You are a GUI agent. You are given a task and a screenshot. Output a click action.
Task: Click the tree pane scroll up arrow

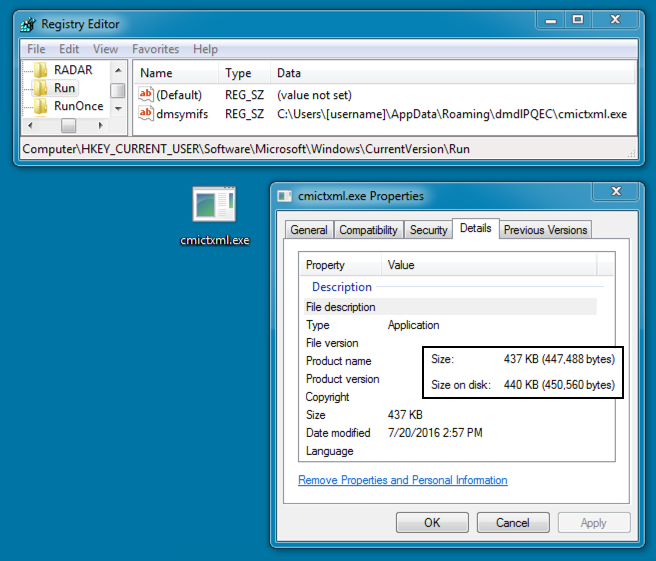[x=118, y=72]
